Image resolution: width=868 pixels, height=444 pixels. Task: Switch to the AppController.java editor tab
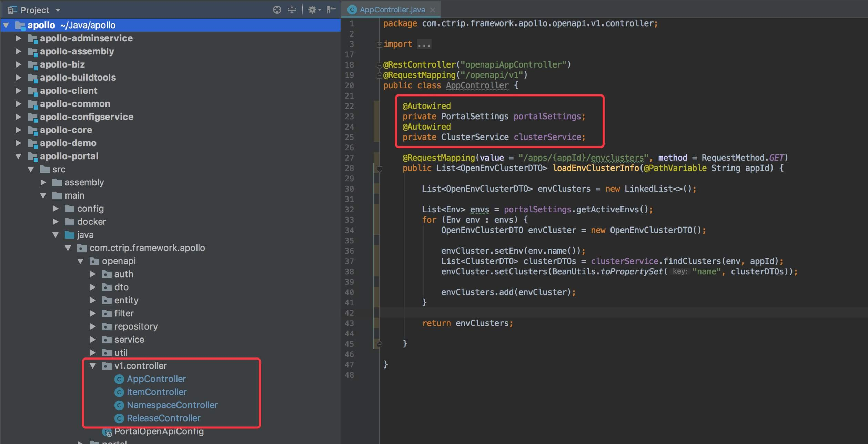[391, 10]
